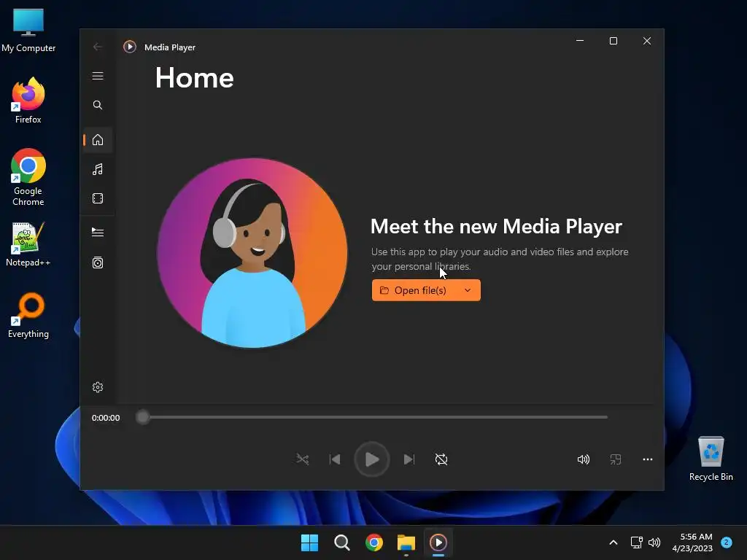Screen dimensions: 747x560
Task: Open taskbar Search
Action: click(341, 542)
